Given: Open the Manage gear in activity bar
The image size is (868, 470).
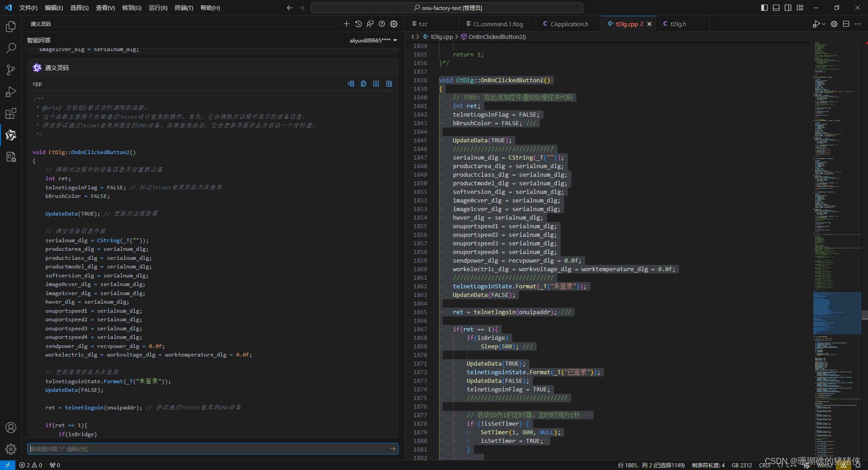Looking at the screenshot, I should (x=11, y=449).
